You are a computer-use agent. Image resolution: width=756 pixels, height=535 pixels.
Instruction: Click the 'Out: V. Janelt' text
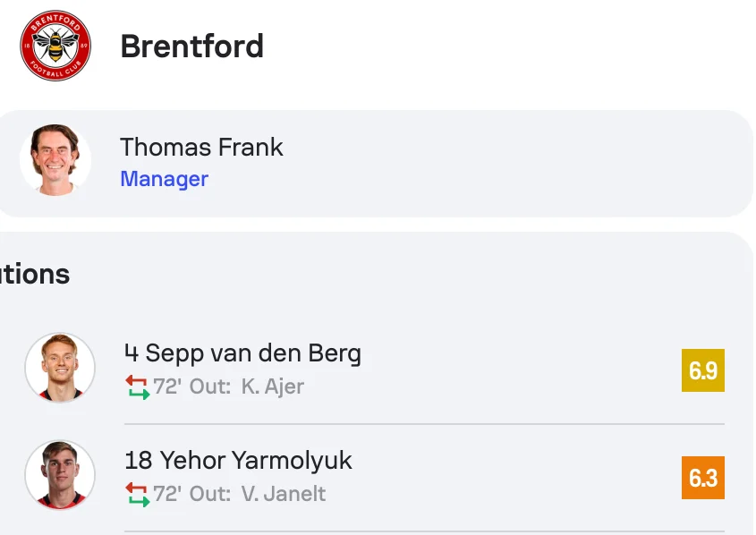coord(258,495)
